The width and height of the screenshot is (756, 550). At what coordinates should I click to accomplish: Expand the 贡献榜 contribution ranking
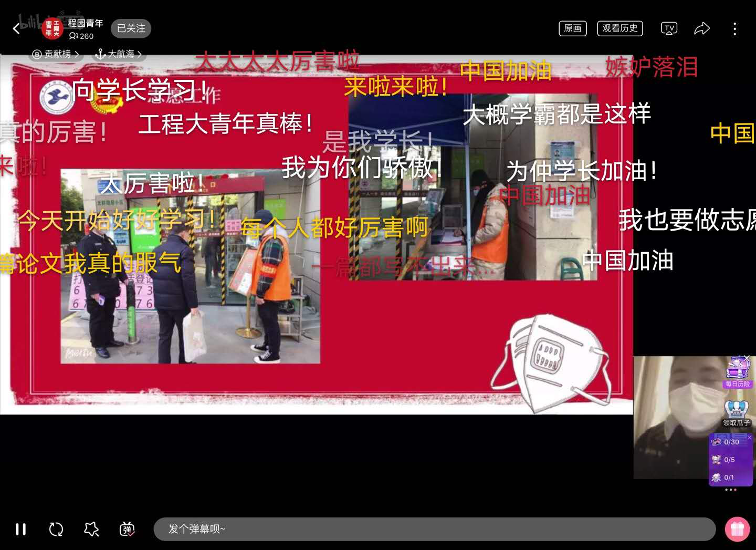(56, 54)
